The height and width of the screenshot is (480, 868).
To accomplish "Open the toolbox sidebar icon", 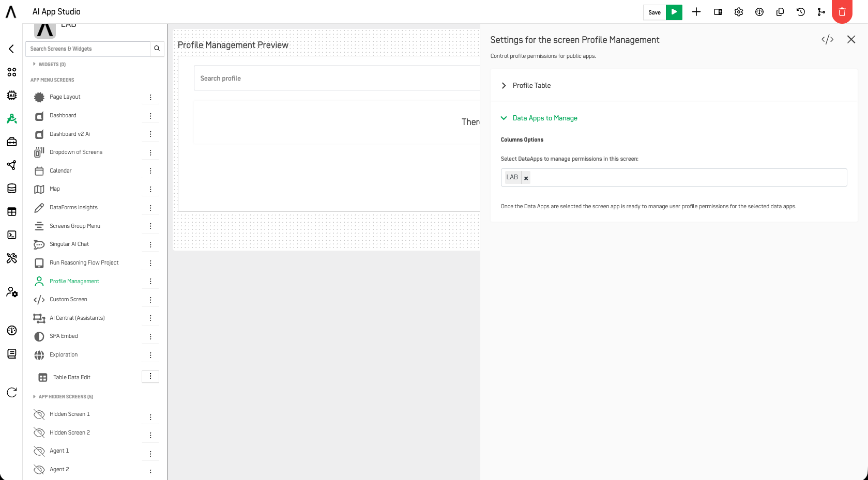I will (x=11, y=142).
